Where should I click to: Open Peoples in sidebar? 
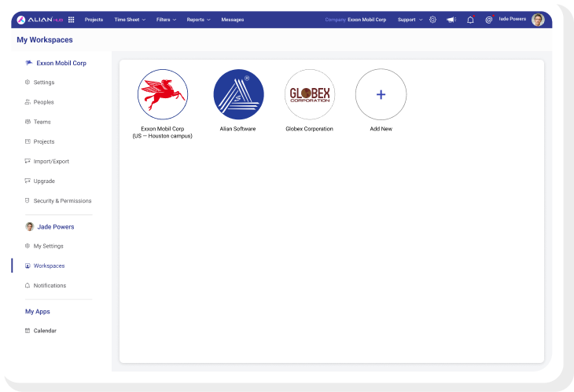point(43,102)
